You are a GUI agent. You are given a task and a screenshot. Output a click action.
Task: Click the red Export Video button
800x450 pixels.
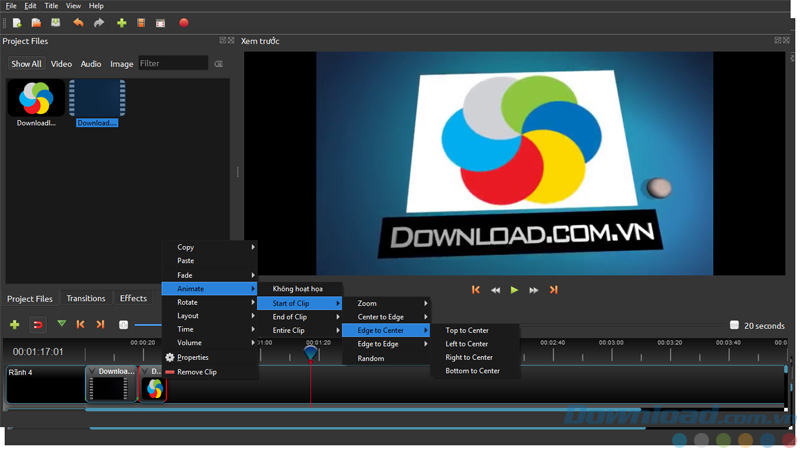coord(184,23)
